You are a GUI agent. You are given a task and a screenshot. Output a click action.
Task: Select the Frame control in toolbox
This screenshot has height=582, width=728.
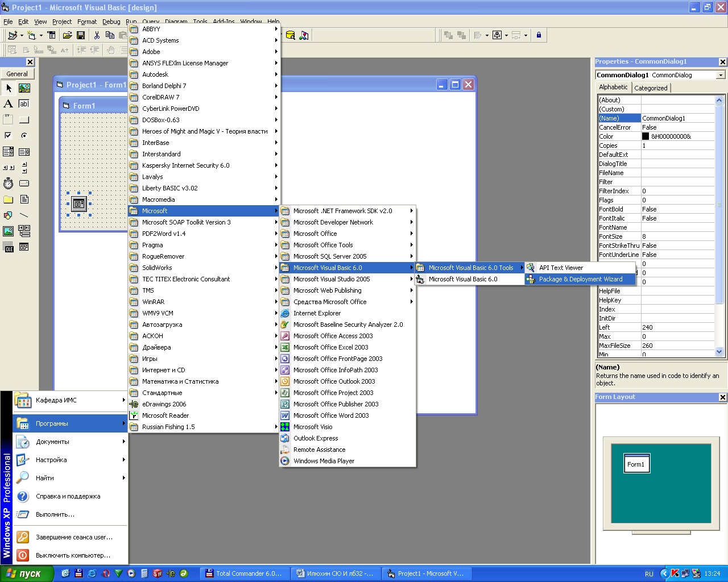(x=9, y=120)
